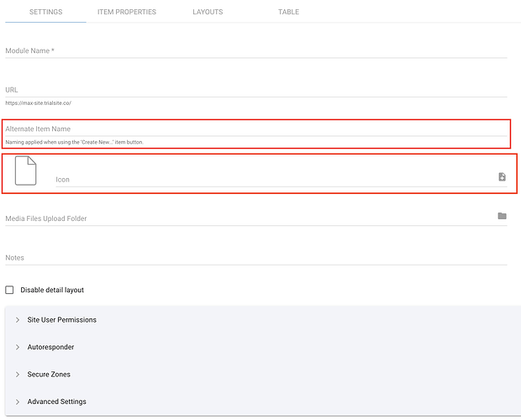Focus the URL text field
The height and width of the screenshot is (420, 521).
pyautogui.click(x=252, y=90)
